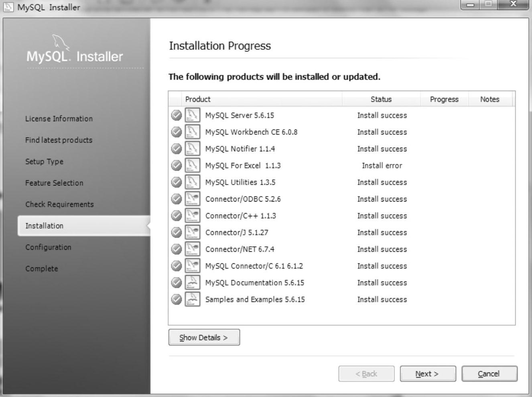This screenshot has height=397, width=532.
Task: Click the status checkmark for MySQL For Excel
Action: pos(177,165)
